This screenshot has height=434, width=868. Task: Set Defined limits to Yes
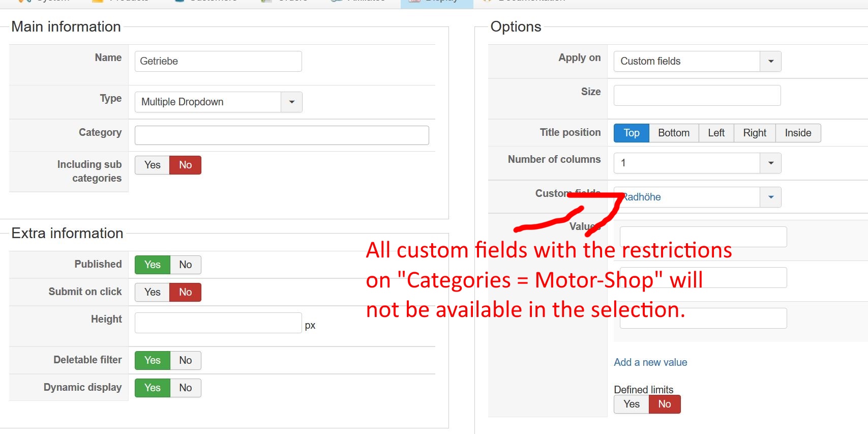[631, 404]
